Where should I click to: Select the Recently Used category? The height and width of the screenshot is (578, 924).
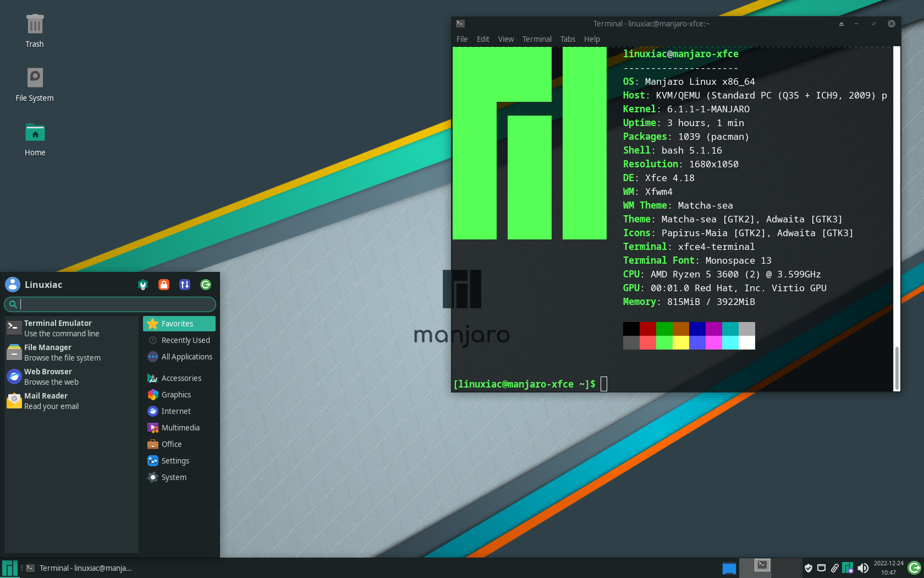[x=179, y=340]
